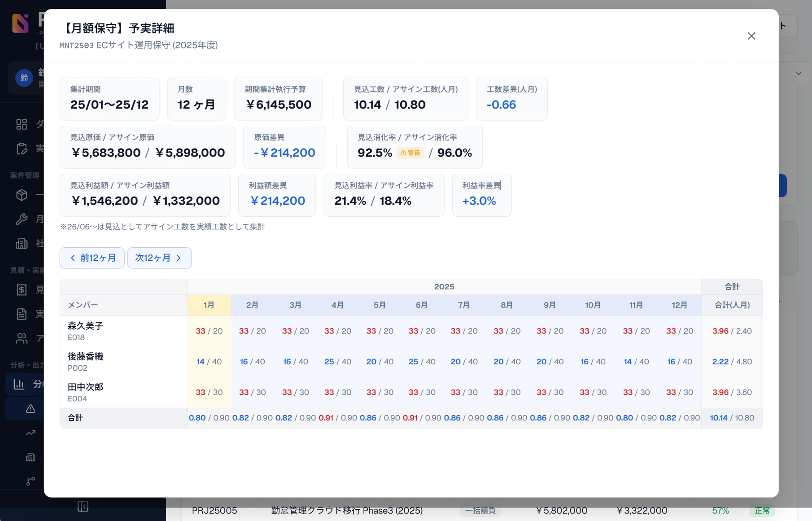Open the package box icon under 案件管理
Screen dimensions: 812x521
tap(22, 195)
